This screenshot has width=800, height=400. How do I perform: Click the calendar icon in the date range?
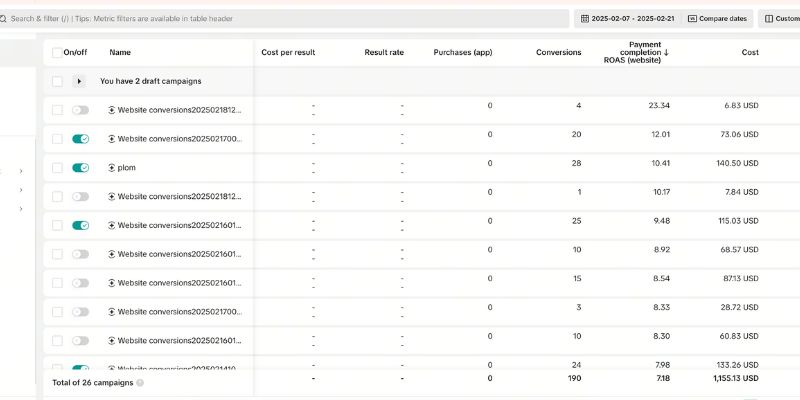584,19
